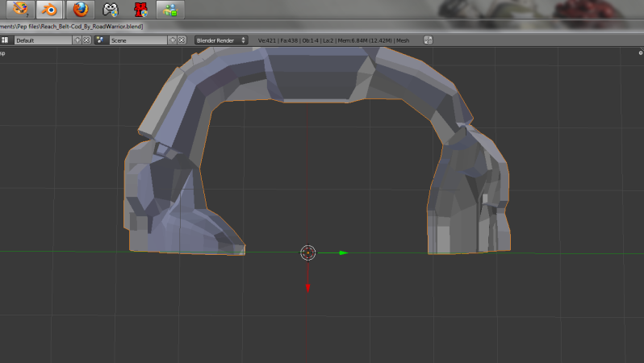644x363 pixels.
Task: Click the Reach_Belt-Cod_By_RoadWarrior.blend title text
Action: [91, 27]
